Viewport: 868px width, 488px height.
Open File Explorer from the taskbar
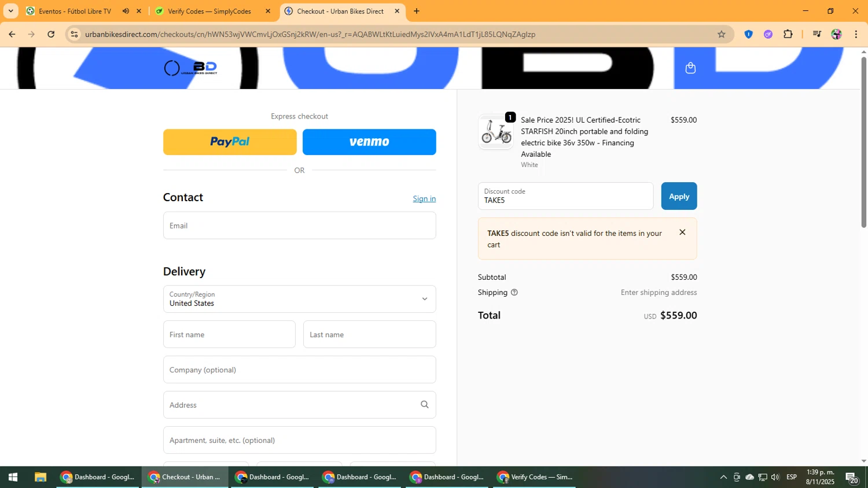click(x=40, y=477)
